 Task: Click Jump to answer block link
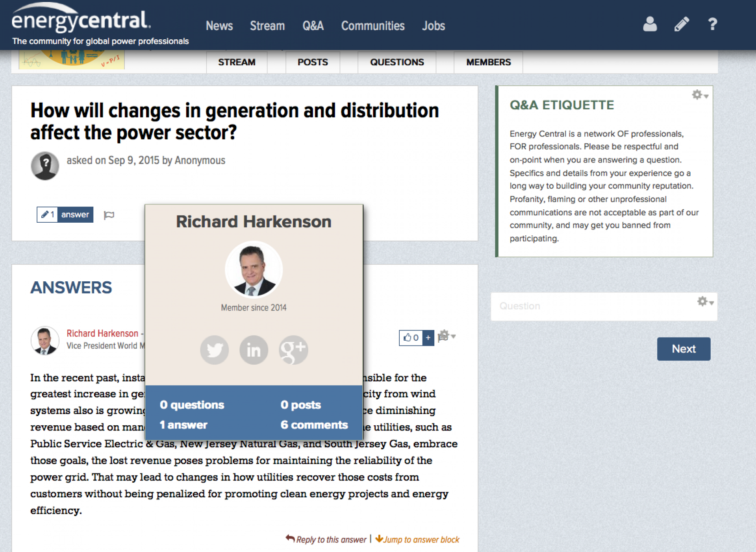click(x=417, y=539)
